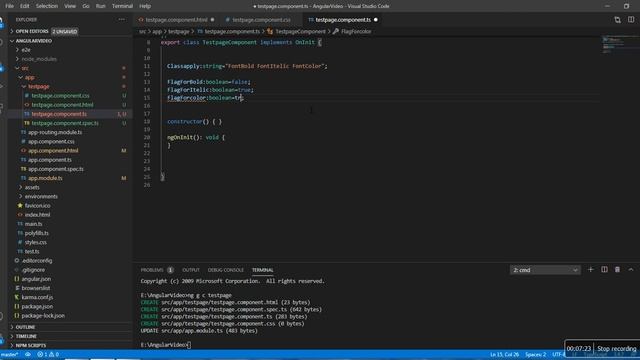640x360 pixels.
Task: Click the unsaved dot on testpage.component.ts tab
Action: (x=376, y=20)
